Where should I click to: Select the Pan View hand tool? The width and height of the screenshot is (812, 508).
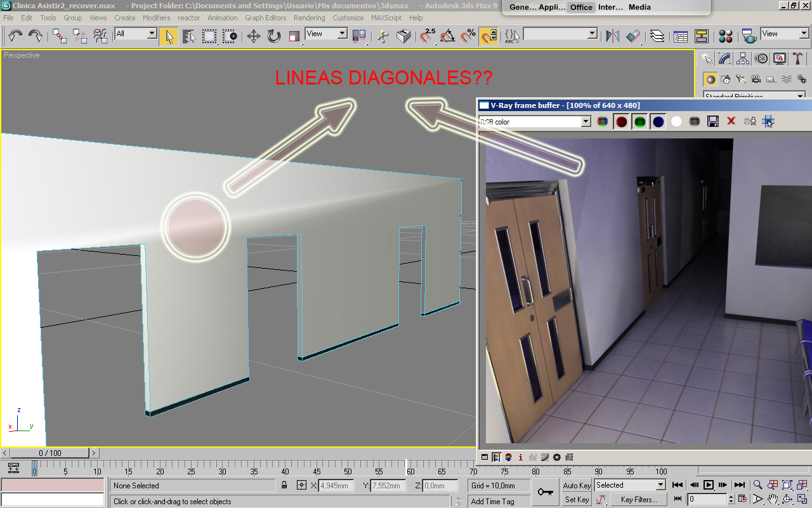[773, 500]
